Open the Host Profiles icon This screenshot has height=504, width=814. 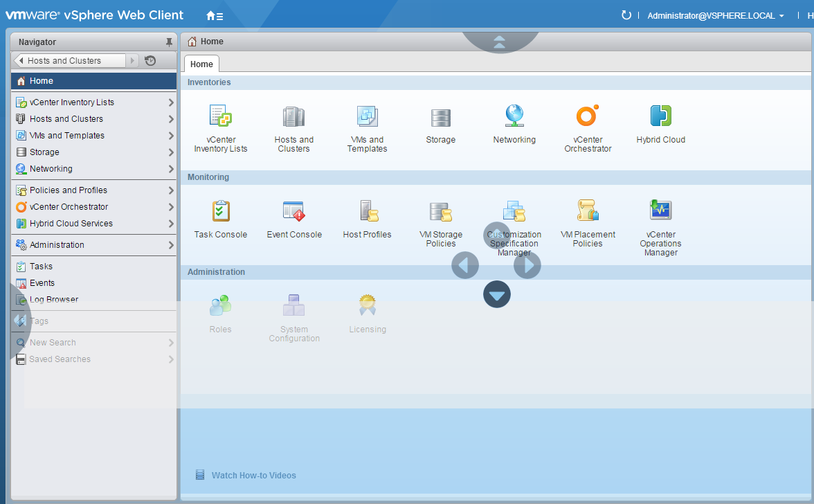367,211
